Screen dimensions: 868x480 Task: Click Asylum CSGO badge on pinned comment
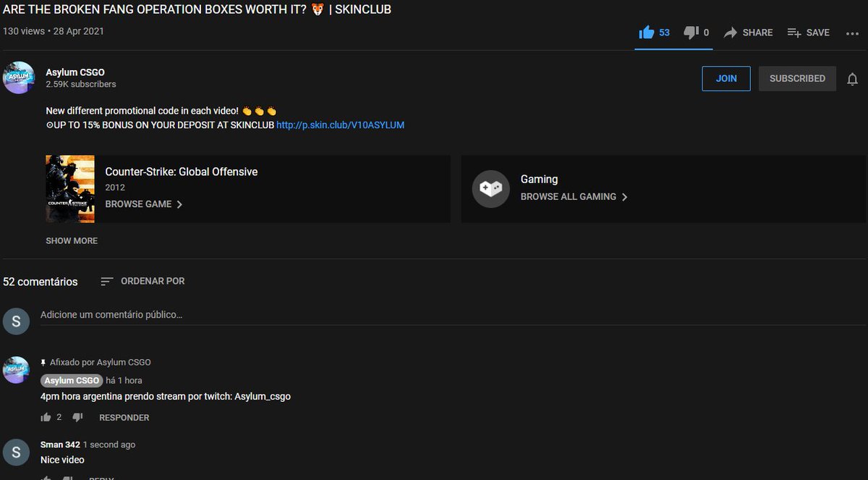(72, 380)
